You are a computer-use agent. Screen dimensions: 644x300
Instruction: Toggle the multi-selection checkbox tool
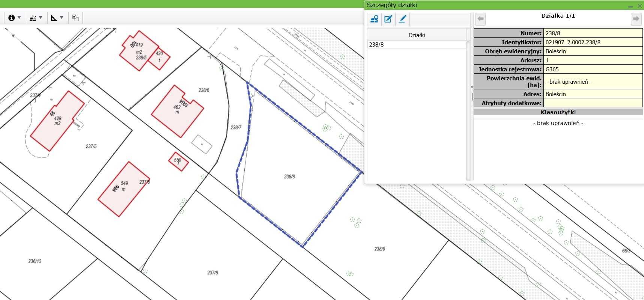[x=75, y=18]
